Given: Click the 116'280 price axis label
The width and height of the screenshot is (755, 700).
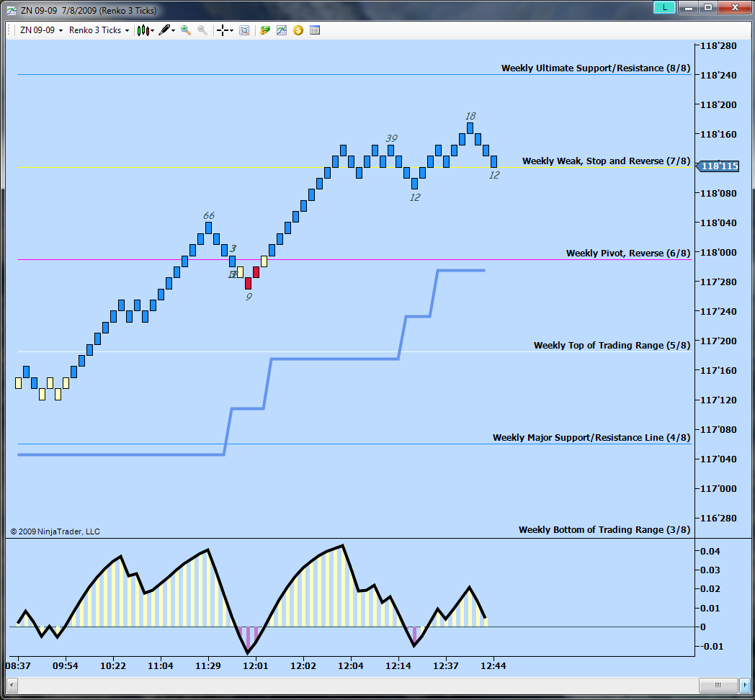Looking at the screenshot, I should click(x=718, y=518).
